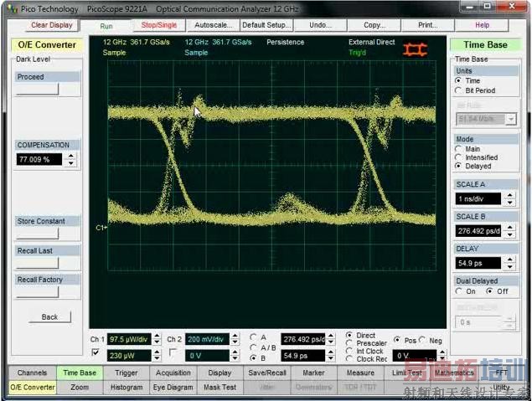Image resolution: width=532 pixels, height=401 pixels.
Task: Open the Histogram tab
Action: coord(127,388)
